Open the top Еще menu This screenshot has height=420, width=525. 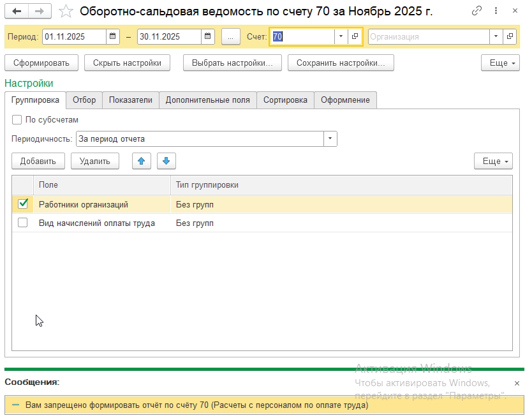(500, 63)
